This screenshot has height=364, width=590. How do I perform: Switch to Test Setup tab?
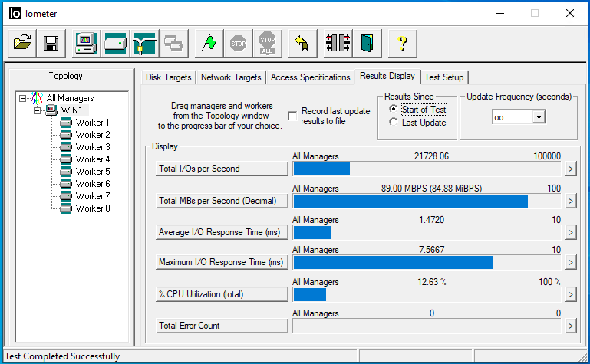[444, 77]
